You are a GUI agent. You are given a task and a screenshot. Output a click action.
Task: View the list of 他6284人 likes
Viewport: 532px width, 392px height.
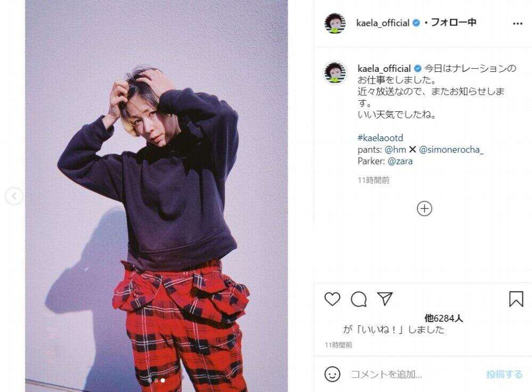tap(444, 318)
